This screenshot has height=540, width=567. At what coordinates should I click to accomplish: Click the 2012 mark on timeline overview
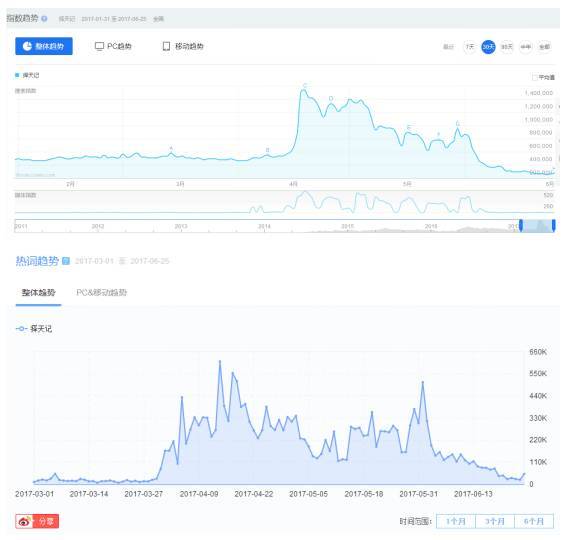click(98, 226)
